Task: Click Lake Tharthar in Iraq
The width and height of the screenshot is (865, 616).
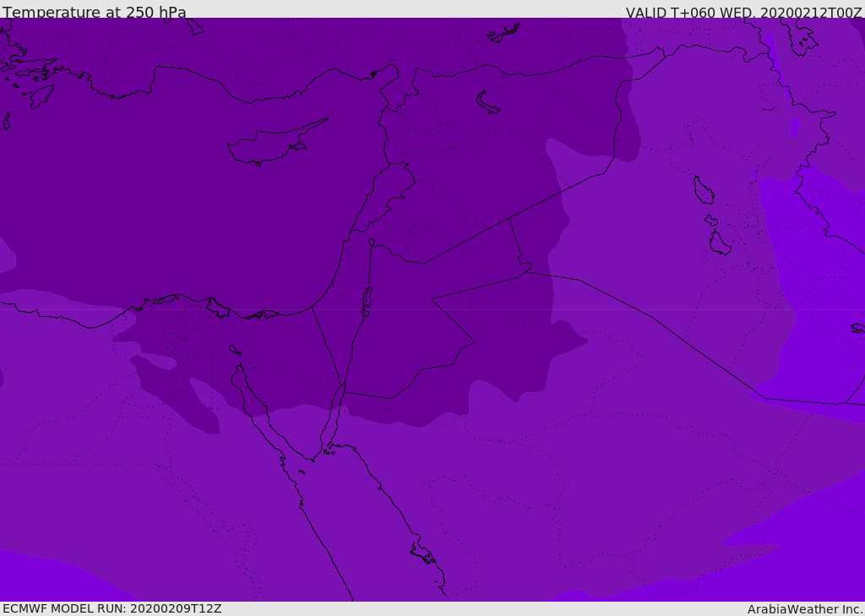Action: [x=703, y=190]
